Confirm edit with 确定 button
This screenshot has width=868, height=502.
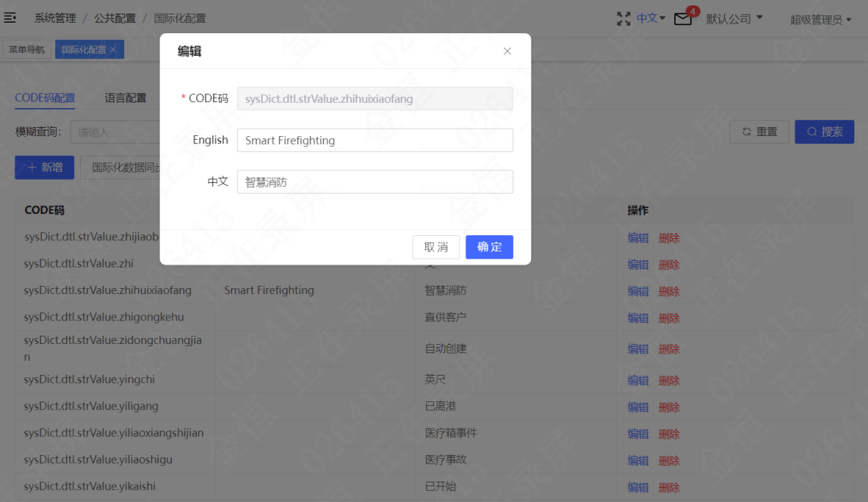tap(490, 246)
